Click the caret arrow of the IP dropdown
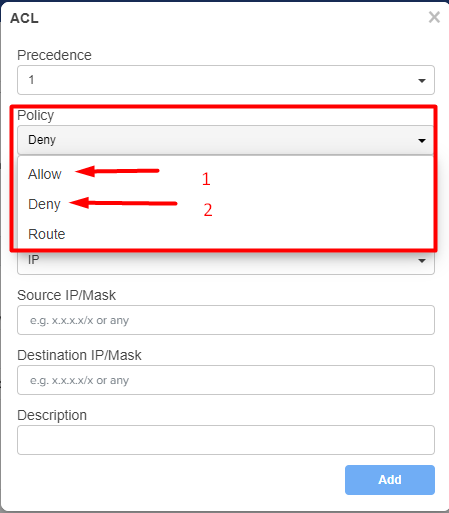 pos(422,261)
